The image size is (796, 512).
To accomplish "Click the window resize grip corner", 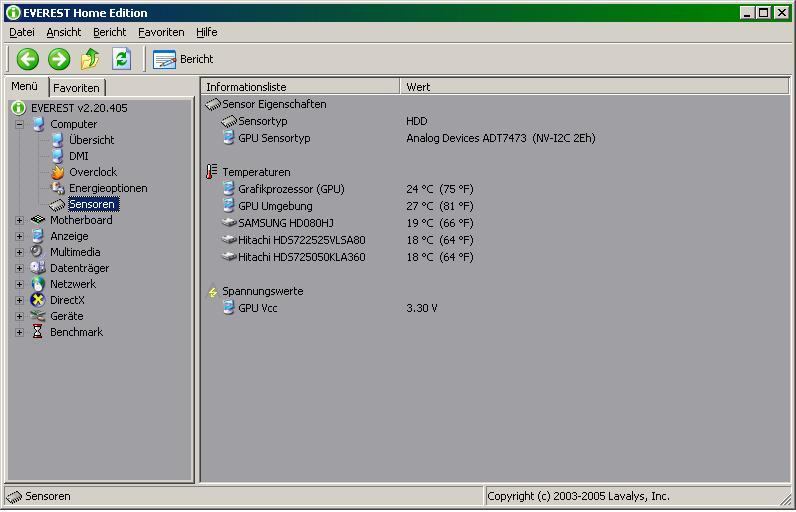I will (785, 499).
